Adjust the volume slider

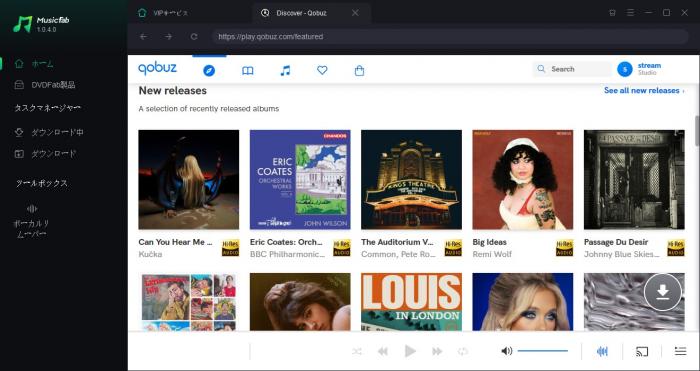click(x=543, y=351)
